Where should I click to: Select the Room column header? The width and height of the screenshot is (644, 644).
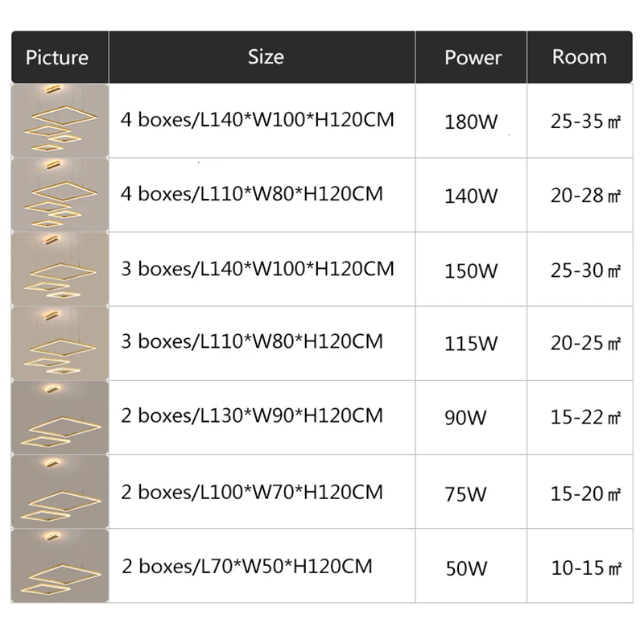coord(579,56)
